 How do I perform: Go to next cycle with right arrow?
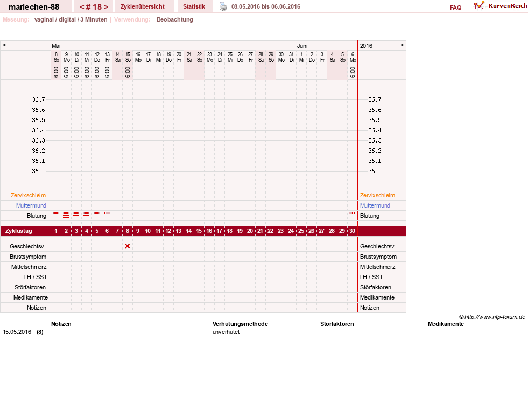pyautogui.click(x=106, y=7)
